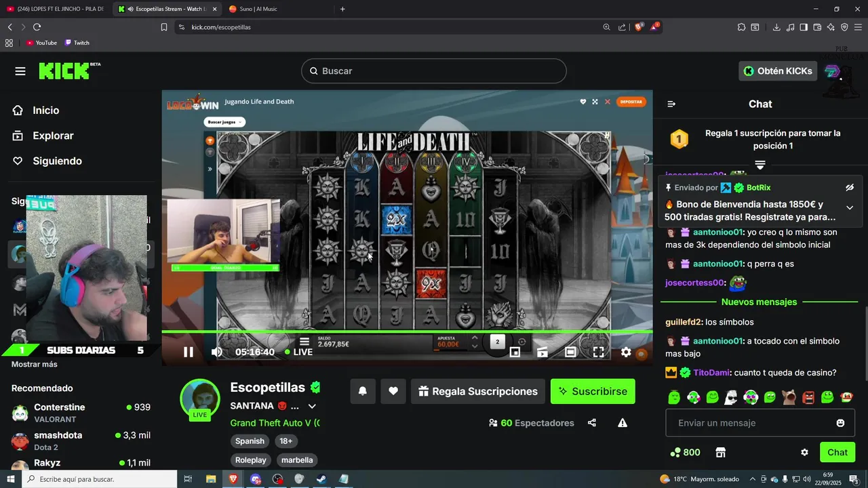Expand the subscription gift leaderboard
The width and height of the screenshot is (868, 488).
point(759,165)
